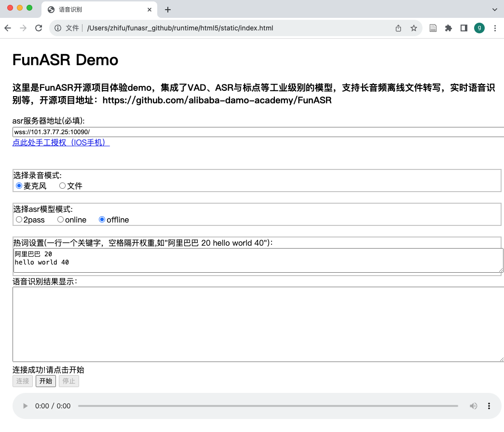
Task: Bookmark this page via the star icon
Action: tap(414, 28)
